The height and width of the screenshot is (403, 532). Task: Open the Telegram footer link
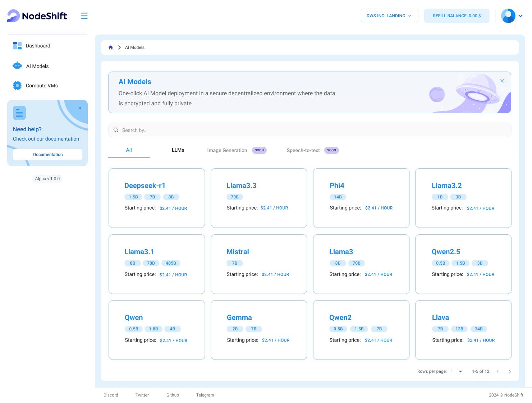click(x=205, y=395)
